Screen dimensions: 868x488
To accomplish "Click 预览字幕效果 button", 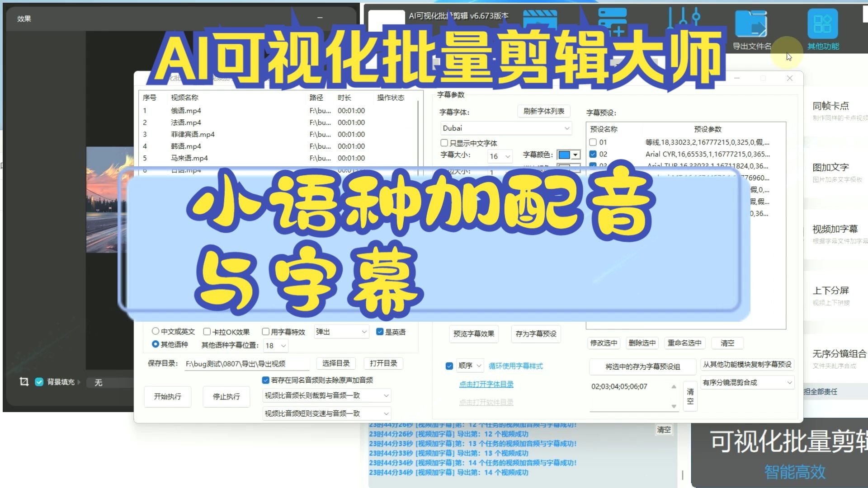I will [x=473, y=334].
